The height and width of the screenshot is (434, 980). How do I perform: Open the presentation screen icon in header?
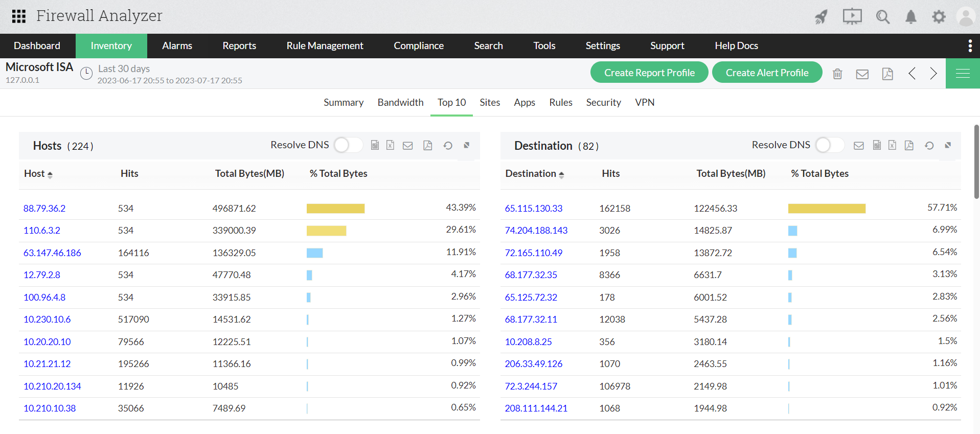[852, 16]
